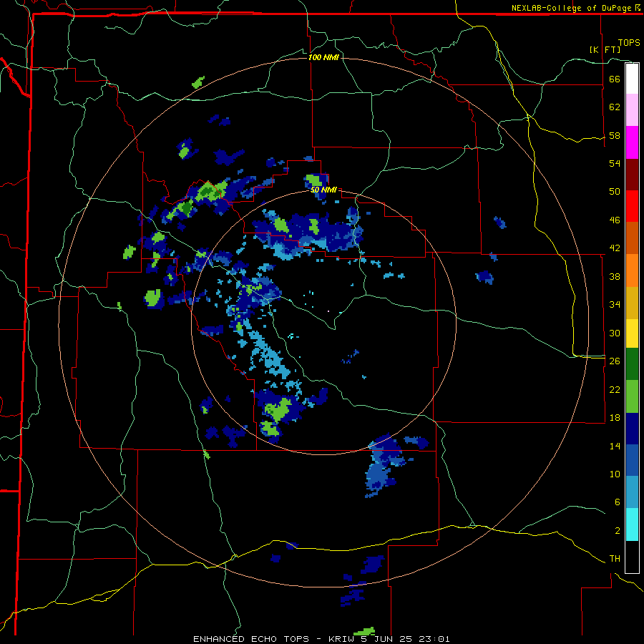Click the 26 value on color scale

(615, 361)
